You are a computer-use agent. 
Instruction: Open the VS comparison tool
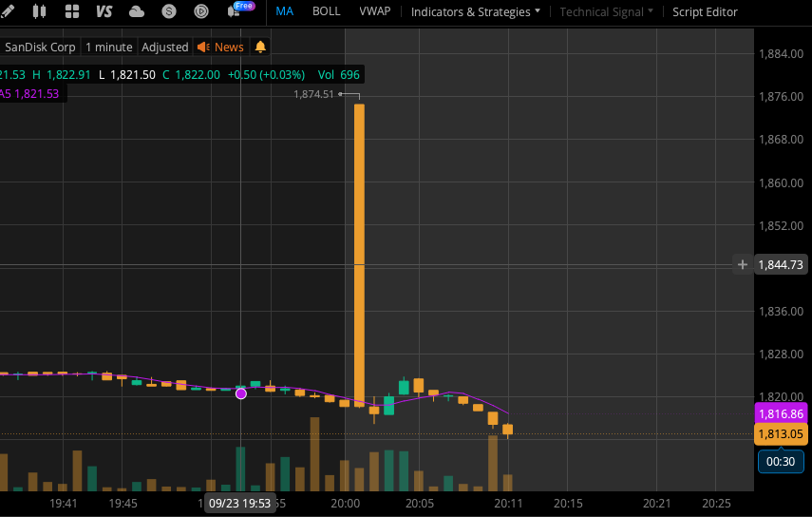coord(104,11)
